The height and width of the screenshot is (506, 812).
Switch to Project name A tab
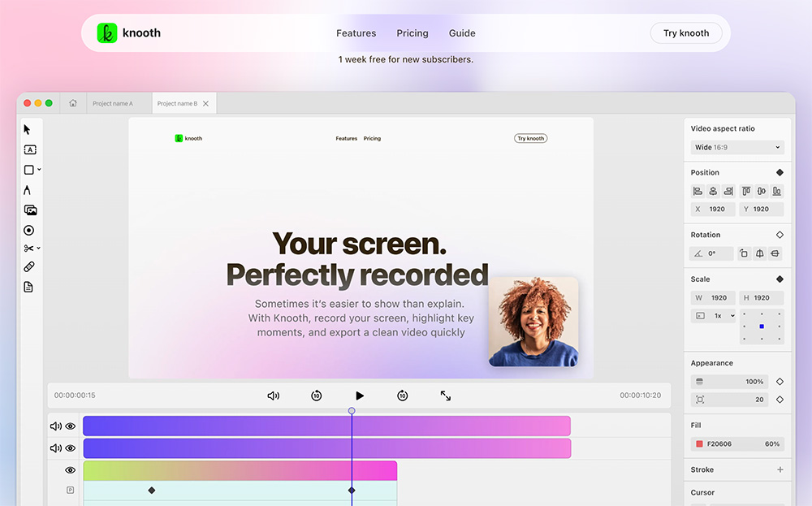tap(113, 104)
